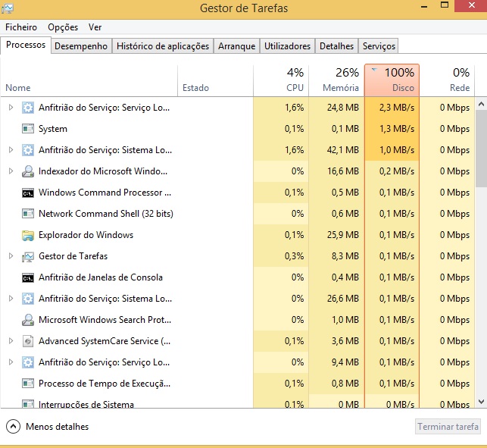This screenshot has width=487, height=448.
Task: Click the Anfitrião de Janelas de Consola icon
Action: click(28, 277)
